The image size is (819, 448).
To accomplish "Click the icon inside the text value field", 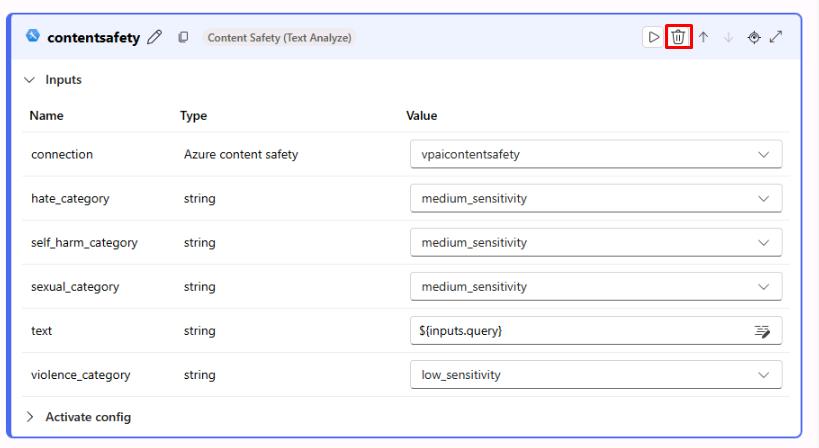I will pyautogui.click(x=763, y=331).
